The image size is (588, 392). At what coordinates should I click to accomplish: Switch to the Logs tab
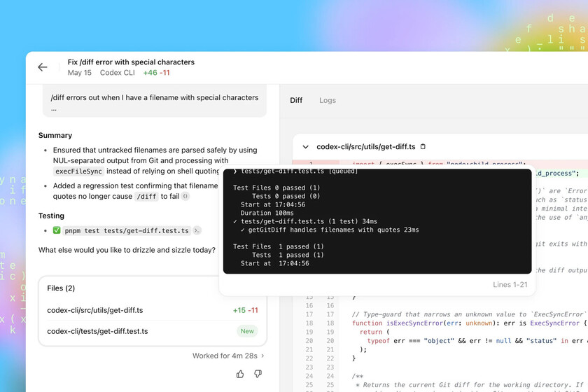click(x=328, y=100)
